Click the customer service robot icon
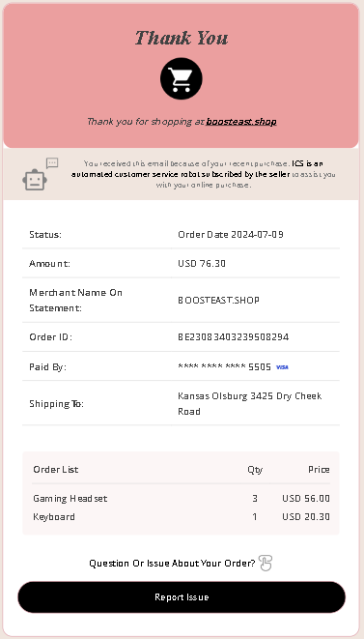 (x=35, y=180)
